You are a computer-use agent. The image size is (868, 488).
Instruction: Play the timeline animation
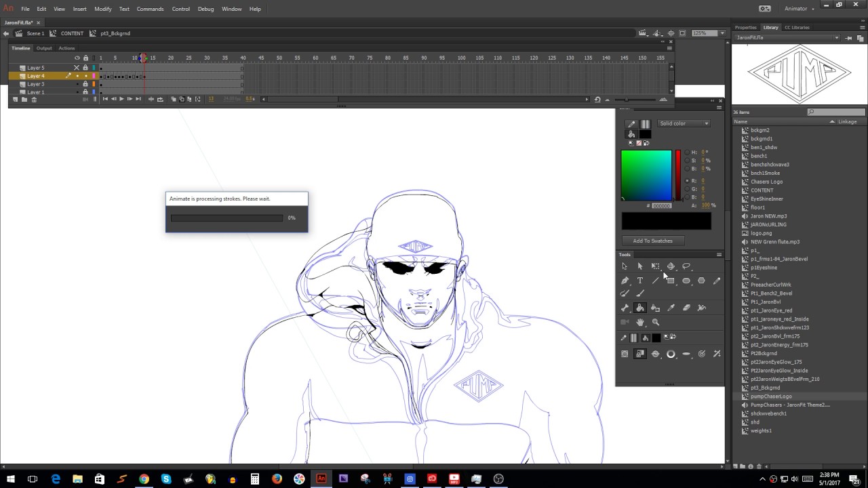coord(121,100)
